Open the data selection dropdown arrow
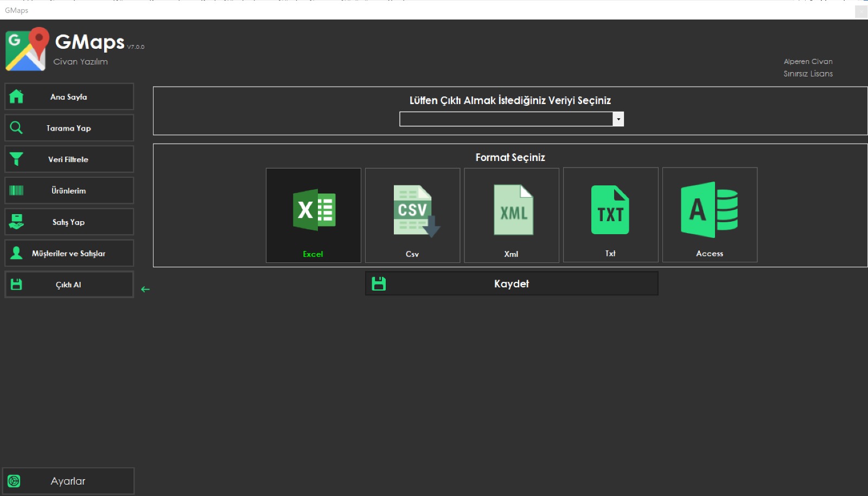 [618, 119]
